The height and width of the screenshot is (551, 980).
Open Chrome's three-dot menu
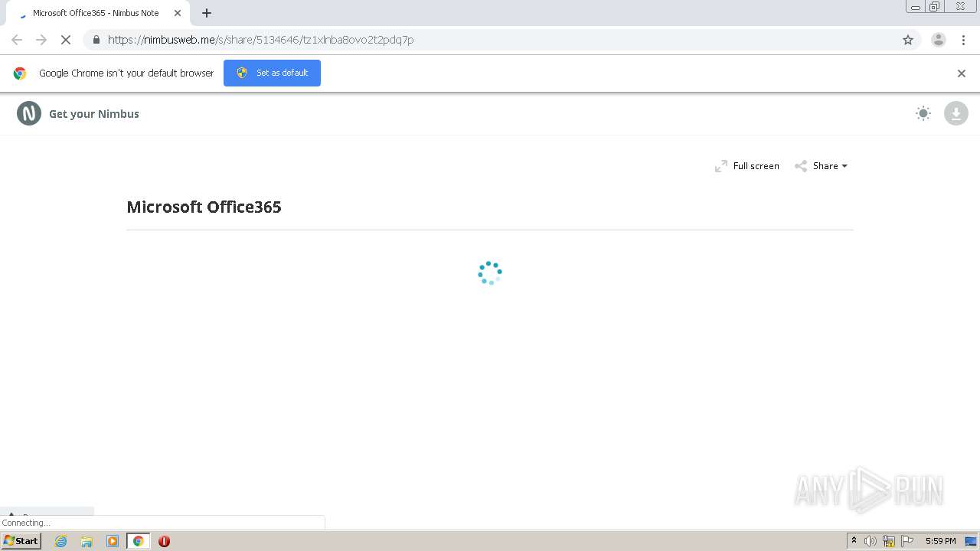[963, 40]
